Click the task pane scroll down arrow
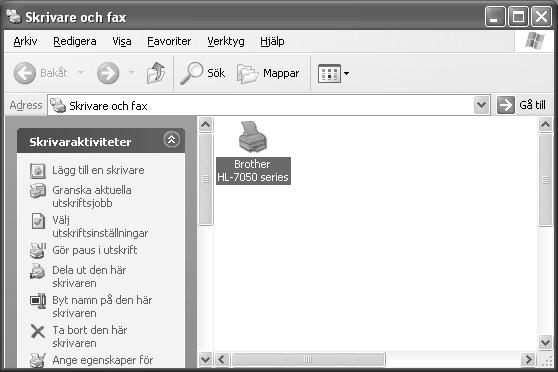558x372 pixels. (205, 359)
